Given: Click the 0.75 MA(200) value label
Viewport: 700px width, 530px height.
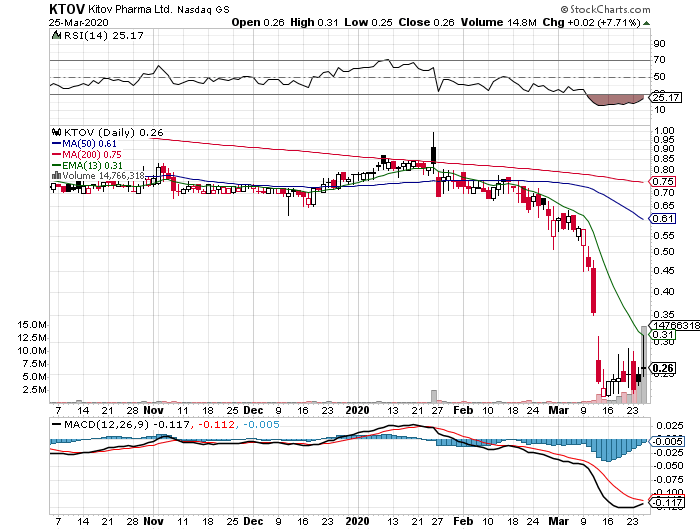Looking at the screenshot, I should (x=662, y=182).
